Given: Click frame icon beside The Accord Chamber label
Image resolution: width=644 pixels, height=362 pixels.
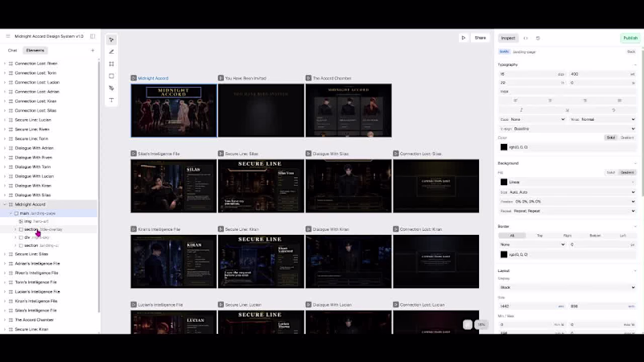Looking at the screenshot, I should (308, 78).
